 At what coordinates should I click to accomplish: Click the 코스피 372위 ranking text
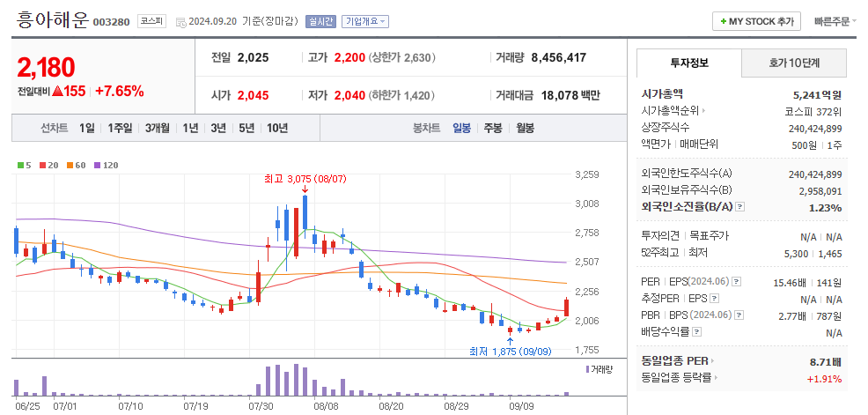click(x=813, y=111)
